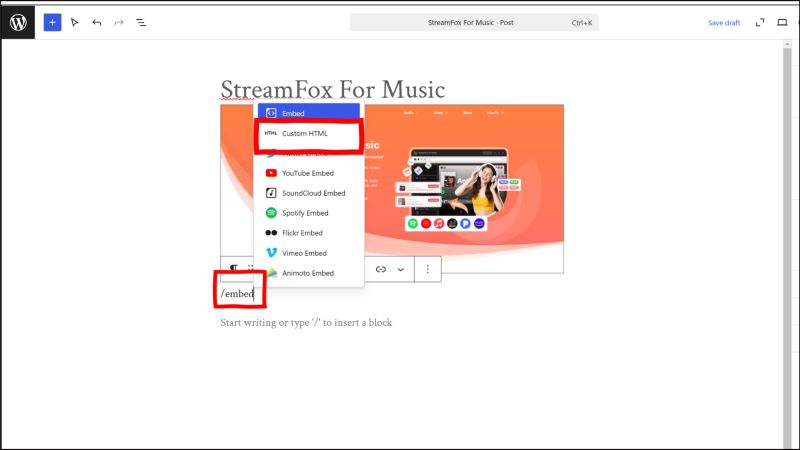
Task: Click the YouTube red play icon
Action: point(271,173)
